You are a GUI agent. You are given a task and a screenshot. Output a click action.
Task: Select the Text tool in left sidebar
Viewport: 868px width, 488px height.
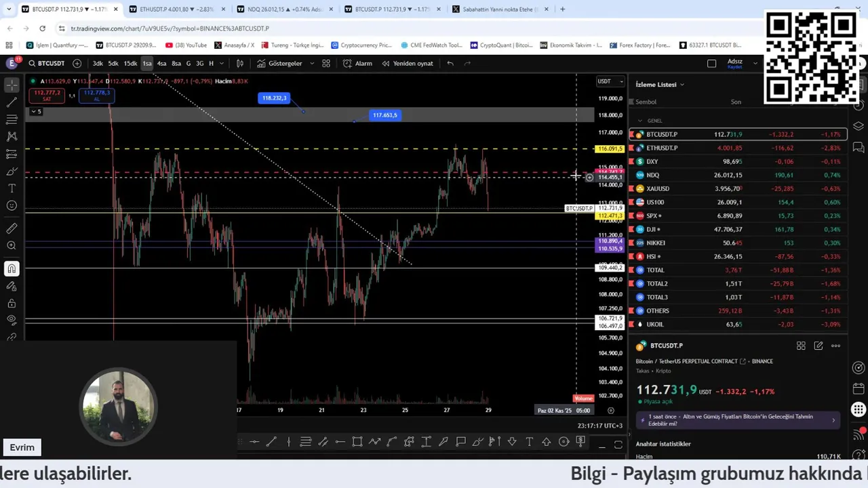(12, 188)
